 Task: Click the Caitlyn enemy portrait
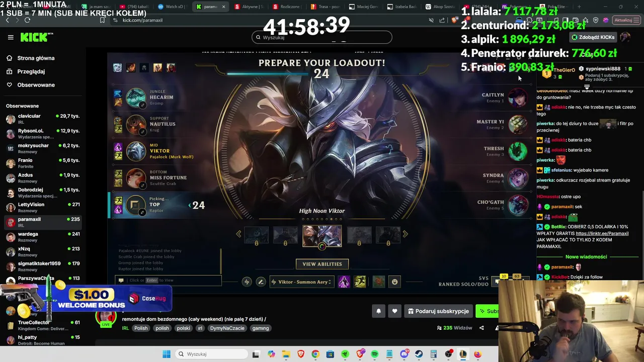pyautogui.click(x=518, y=98)
